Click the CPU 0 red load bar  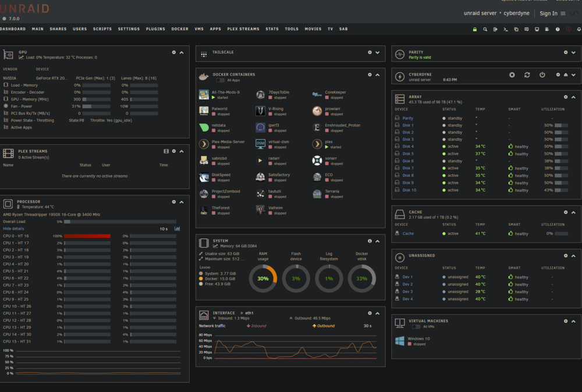pos(87,236)
